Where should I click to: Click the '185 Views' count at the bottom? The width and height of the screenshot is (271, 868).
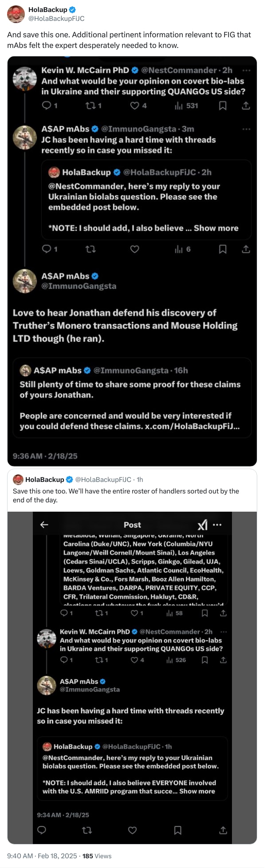tap(97, 856)
